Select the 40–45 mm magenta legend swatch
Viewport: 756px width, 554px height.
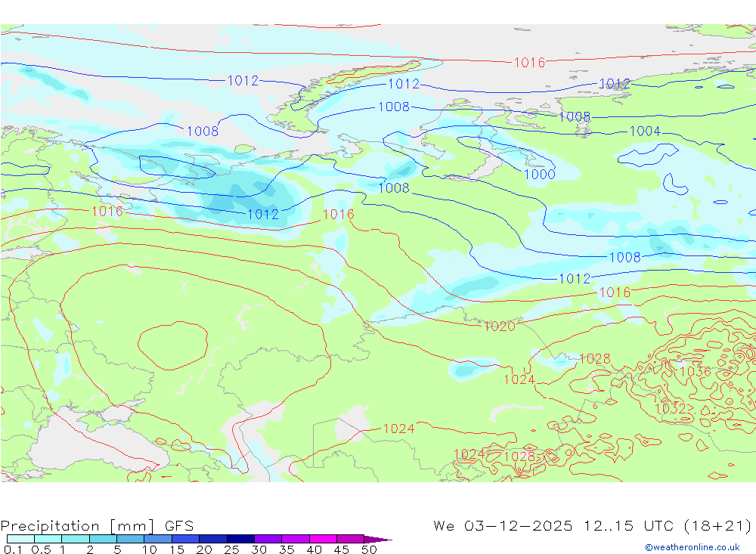coord(323,539)
